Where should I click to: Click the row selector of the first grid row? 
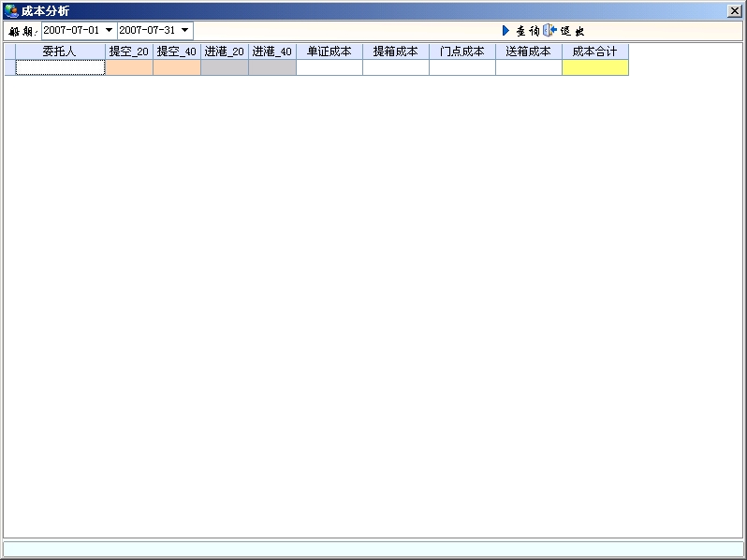pyautogui.click(x=10, y=67)
